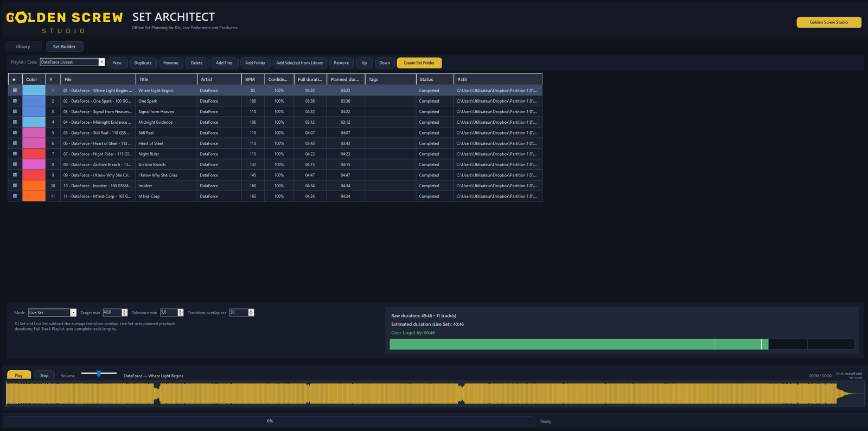Viewport: 868px width, 431px height.
Task: Stop playback with the Stop button
Action: click(x=44, y=375)
